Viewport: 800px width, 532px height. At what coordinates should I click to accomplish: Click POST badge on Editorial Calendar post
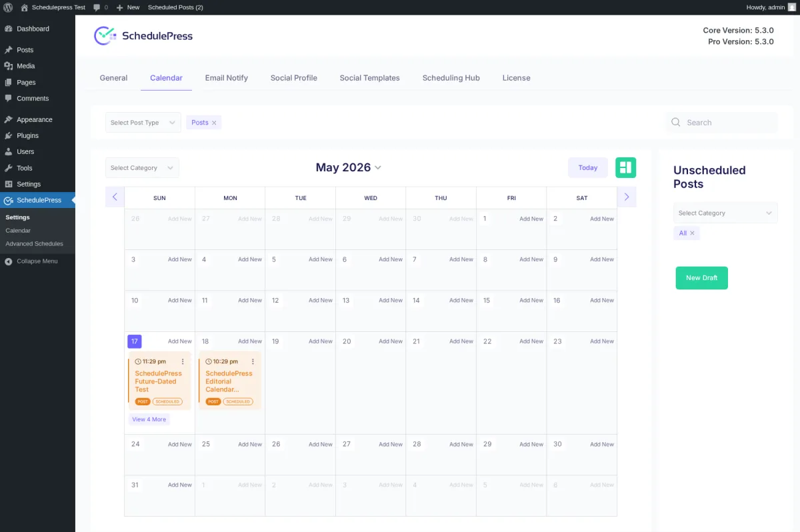[x=213, y=402]
